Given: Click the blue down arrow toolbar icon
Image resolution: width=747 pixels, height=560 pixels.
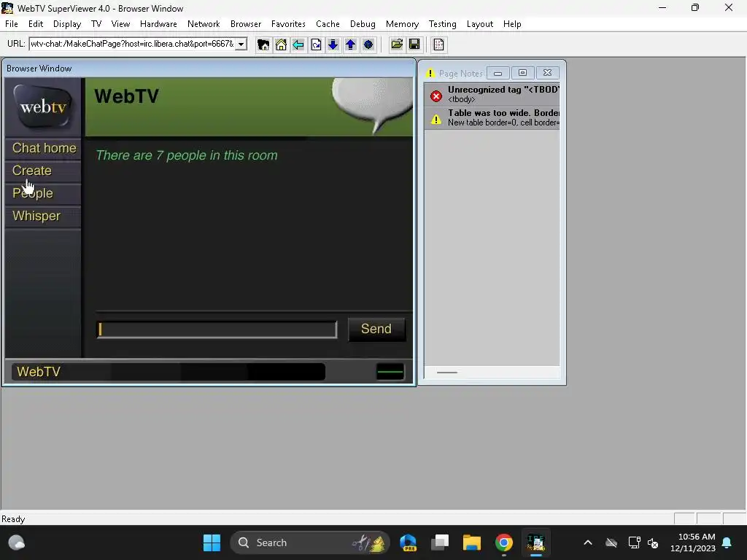Looking at the screenshot, I should (x=333, y=44).
